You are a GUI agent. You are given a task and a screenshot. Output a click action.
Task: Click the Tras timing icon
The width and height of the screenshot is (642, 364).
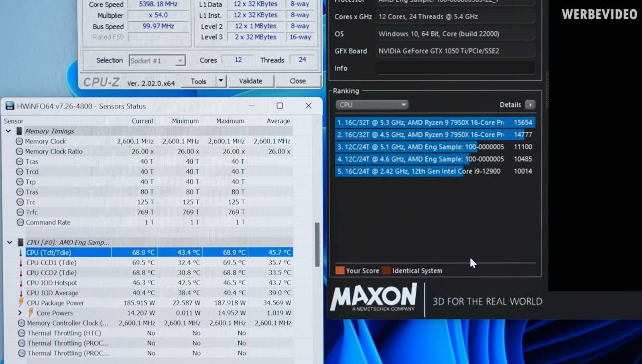tap(20, 192)
